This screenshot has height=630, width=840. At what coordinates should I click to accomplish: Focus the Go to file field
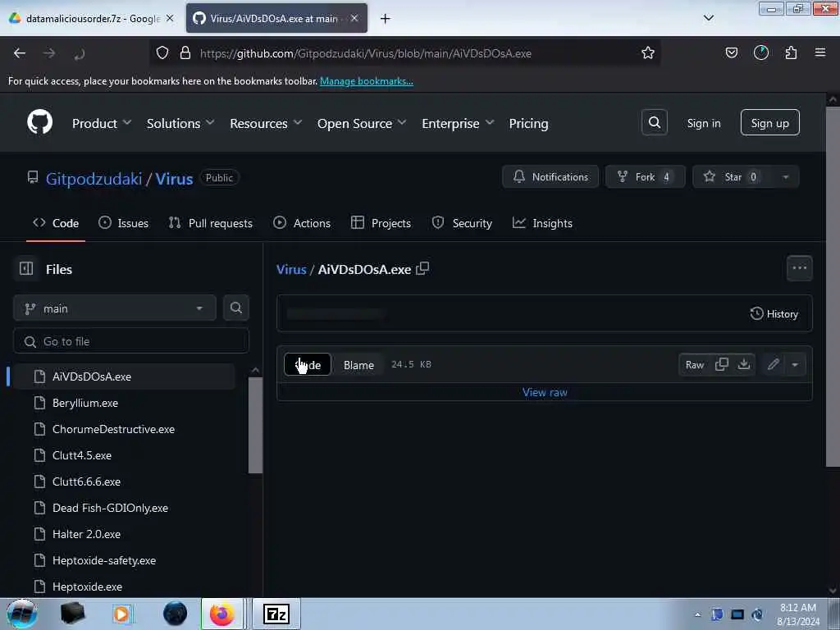131,341
